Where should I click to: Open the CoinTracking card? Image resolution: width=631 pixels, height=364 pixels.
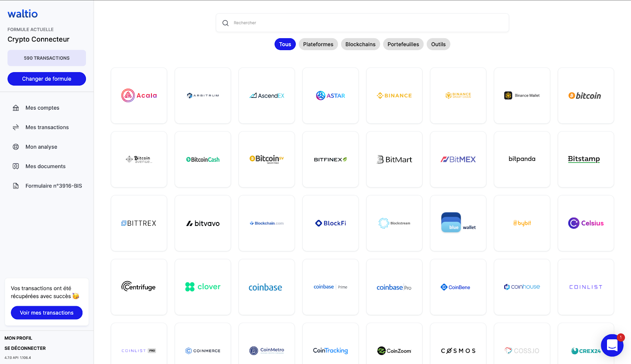tap(330, 344)
